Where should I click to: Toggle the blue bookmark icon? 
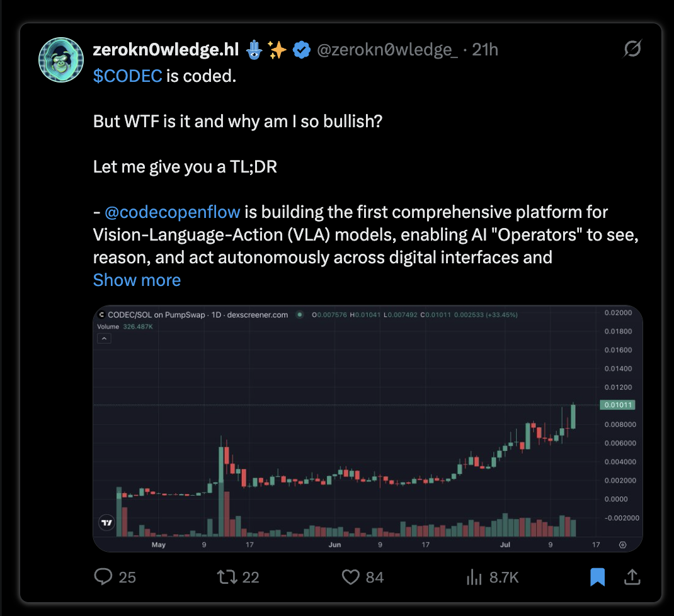[598, 577]
